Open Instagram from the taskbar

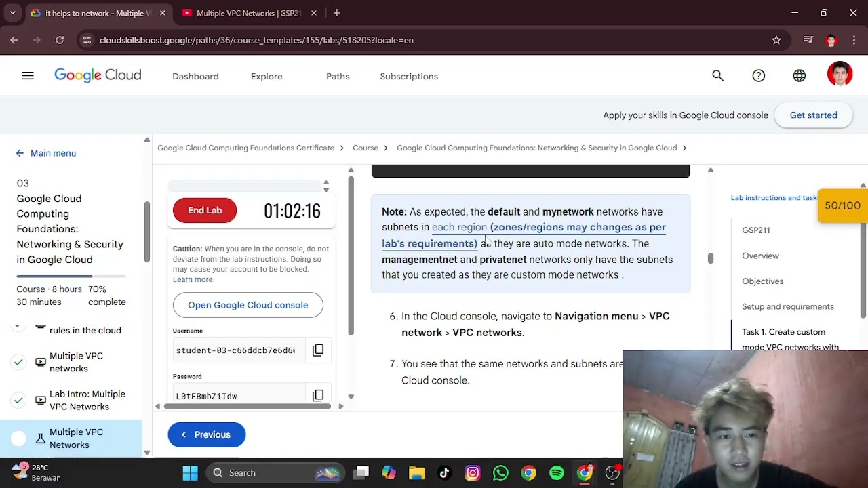(473, 472)
